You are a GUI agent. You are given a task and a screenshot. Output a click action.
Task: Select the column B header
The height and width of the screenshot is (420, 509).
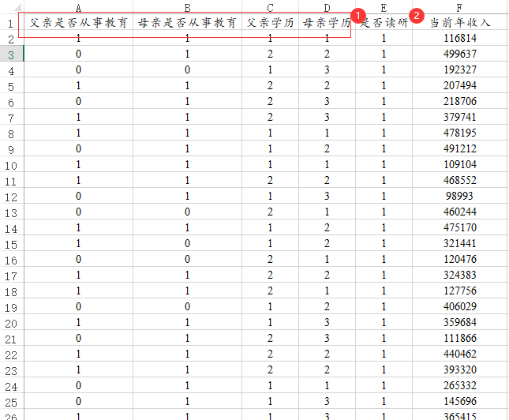(x=187, y=7)
